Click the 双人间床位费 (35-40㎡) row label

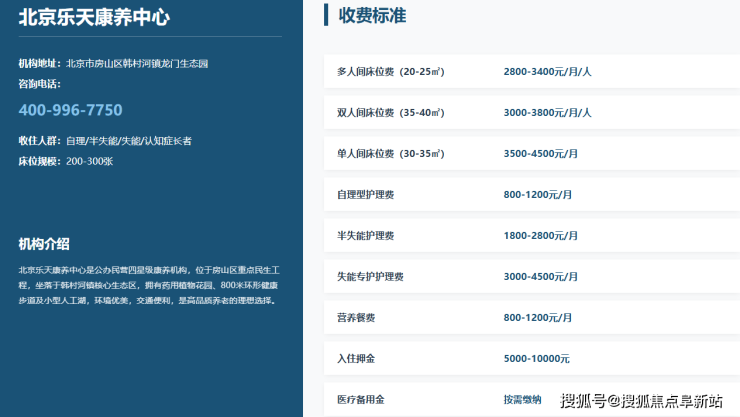point(391,113)
